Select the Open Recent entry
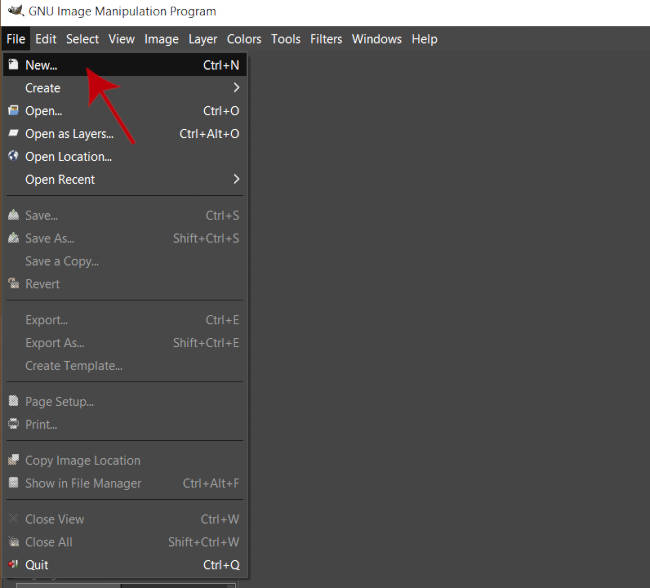 pos(125,179)
